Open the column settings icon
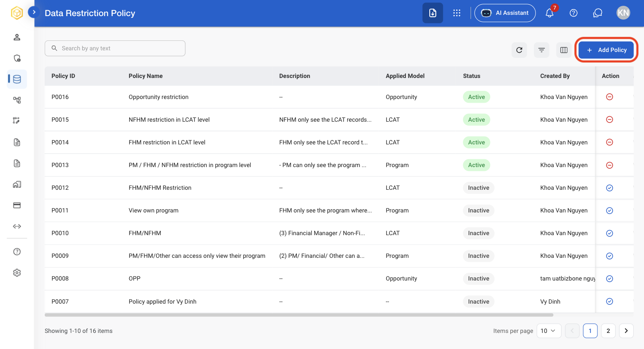644x349 pixels. pyautogui.click(x=564, y=50)
